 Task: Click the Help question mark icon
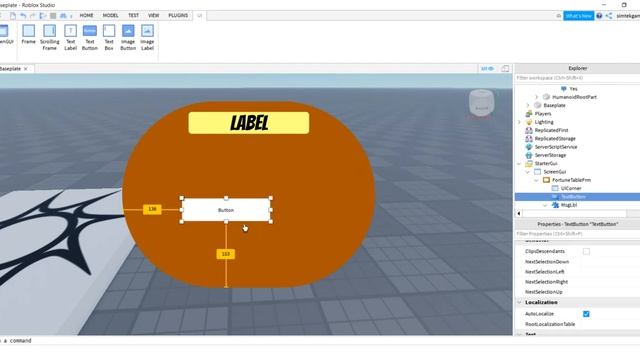click(x=599, y=16)
